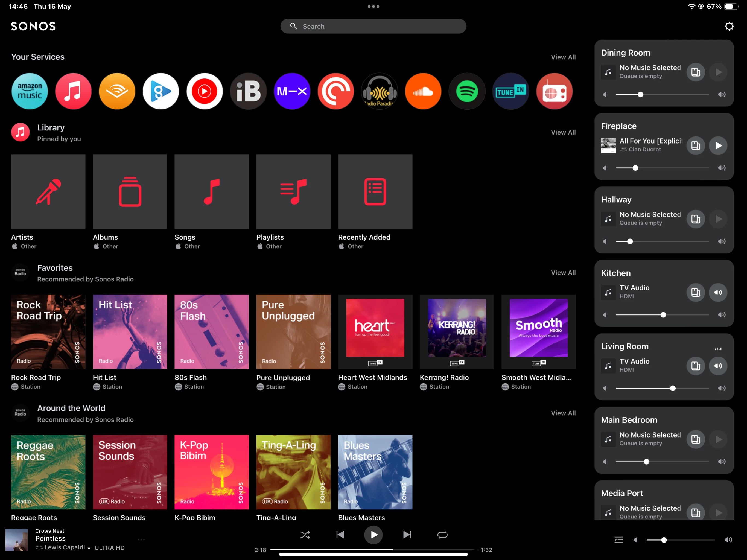Screen dimensions: 747x560
Task: Raise Hallway volume with speaker-up icon
Action: [722, 241]
